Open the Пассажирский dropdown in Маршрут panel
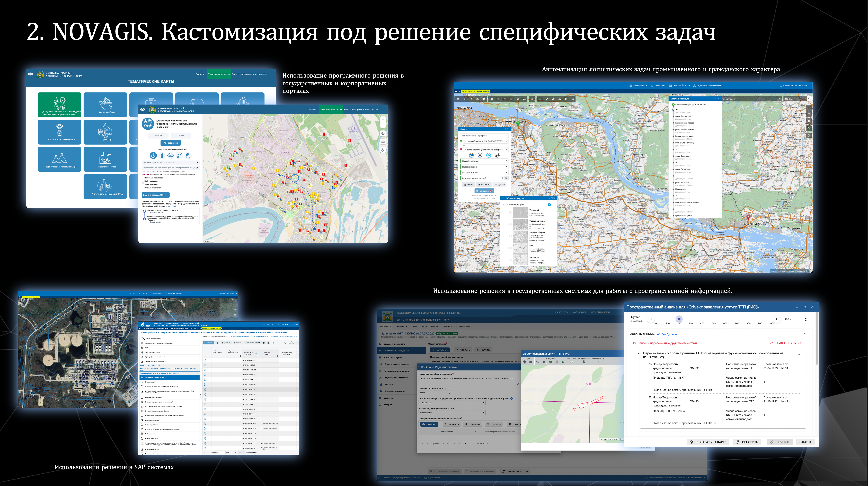 click(x=484, y=167)
